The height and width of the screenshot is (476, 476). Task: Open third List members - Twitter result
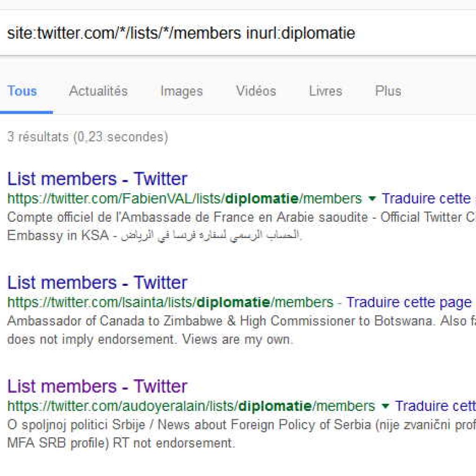point(97,386)
